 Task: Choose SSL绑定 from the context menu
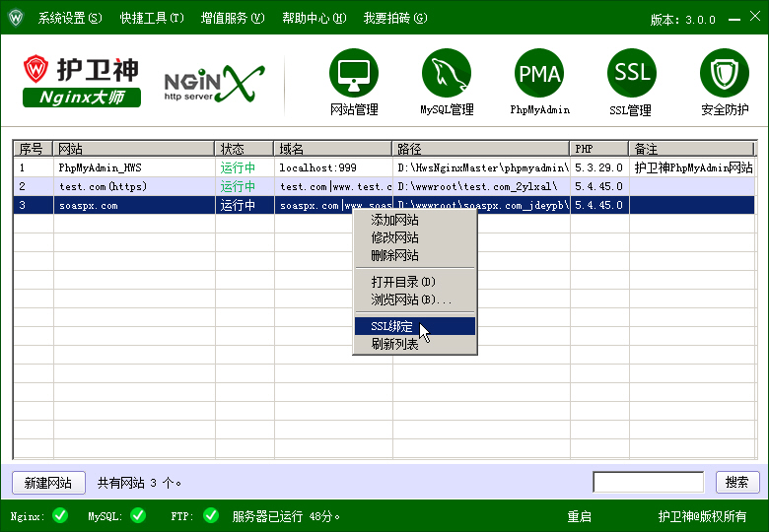[x=392, y=326]
